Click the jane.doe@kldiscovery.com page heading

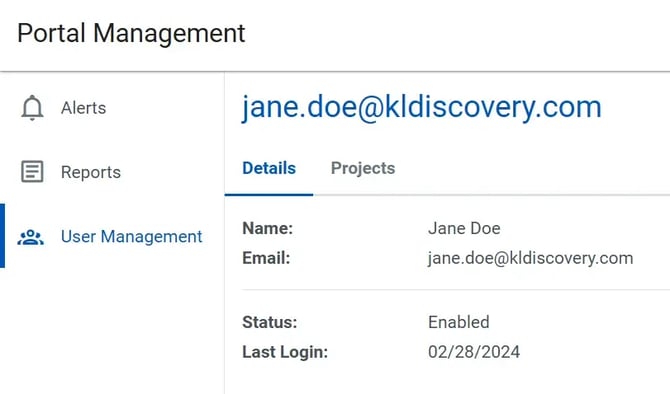click(x=421, y=107)
